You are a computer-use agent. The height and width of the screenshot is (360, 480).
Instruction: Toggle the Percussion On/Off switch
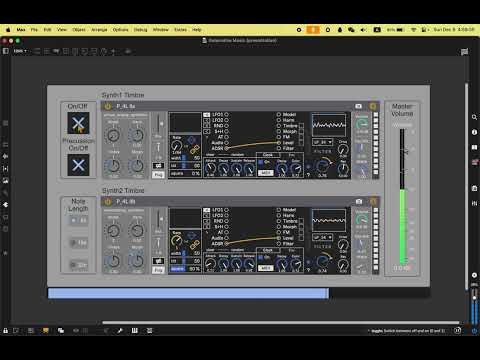tap(78, 165)
